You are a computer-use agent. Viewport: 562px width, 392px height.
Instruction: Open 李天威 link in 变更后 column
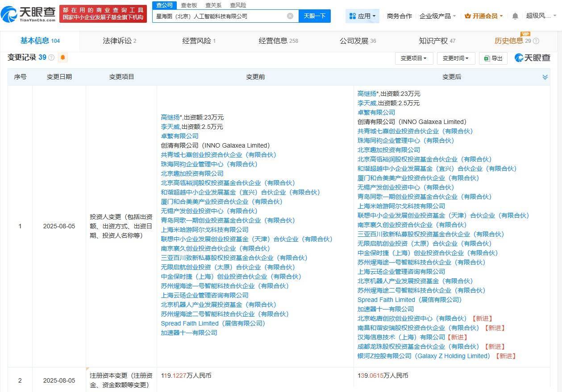coord(367,103)
